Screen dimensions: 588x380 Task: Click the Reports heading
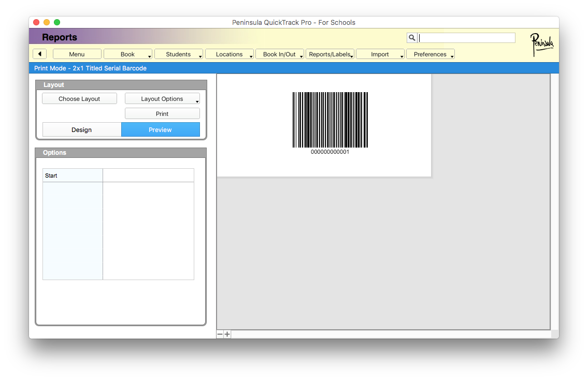60,37
